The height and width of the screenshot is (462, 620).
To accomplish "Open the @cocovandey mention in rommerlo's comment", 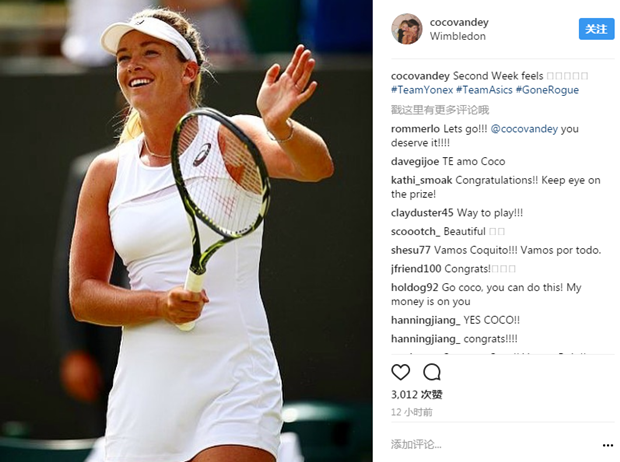I will pyautogui.click(x=524, y=129).
